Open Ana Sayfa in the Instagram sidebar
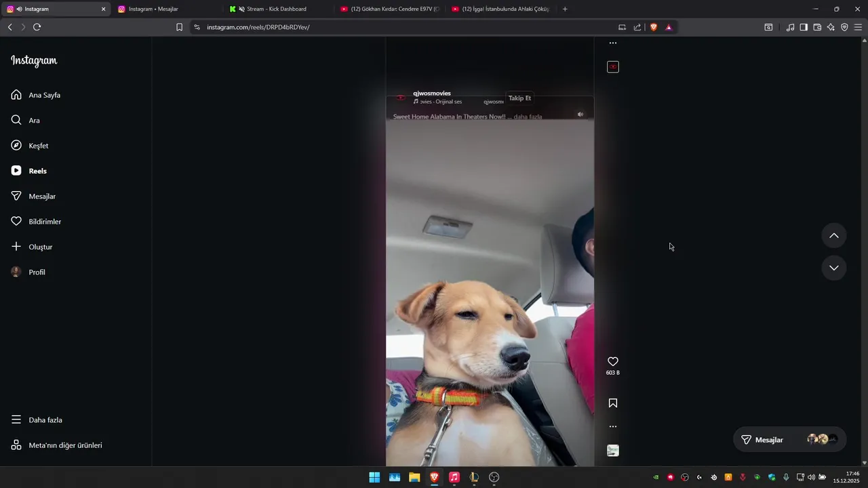 (x=37, y=95)
